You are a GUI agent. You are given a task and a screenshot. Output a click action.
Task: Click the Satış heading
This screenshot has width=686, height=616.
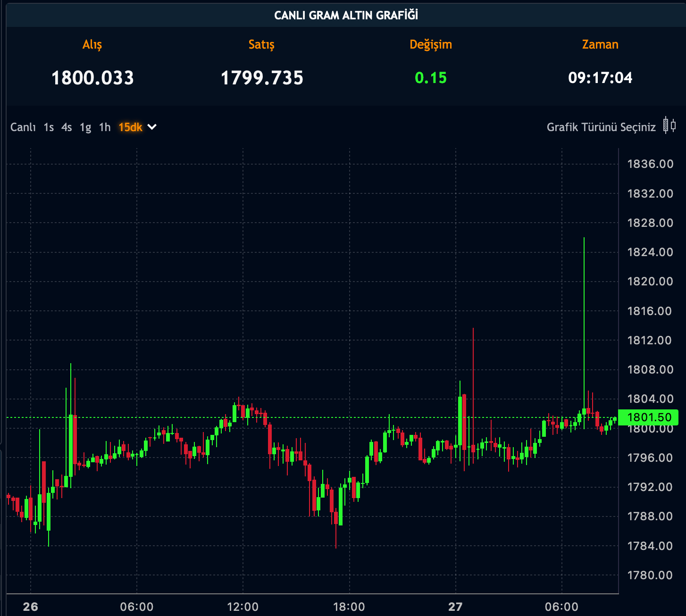coord(262,45)
